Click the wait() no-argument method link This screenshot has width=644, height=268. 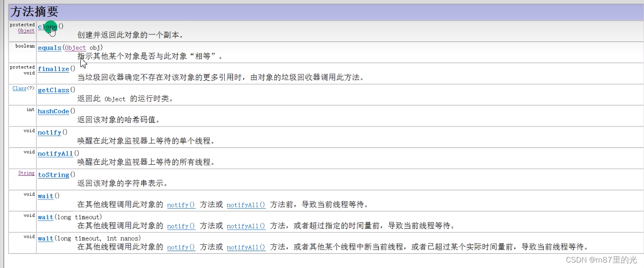click(45, 195)
